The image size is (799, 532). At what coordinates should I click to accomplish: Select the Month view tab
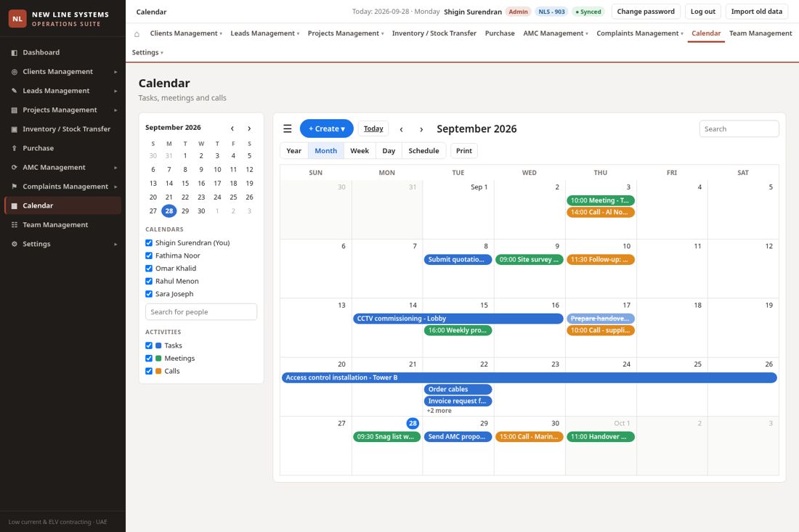tap(325, 151)
